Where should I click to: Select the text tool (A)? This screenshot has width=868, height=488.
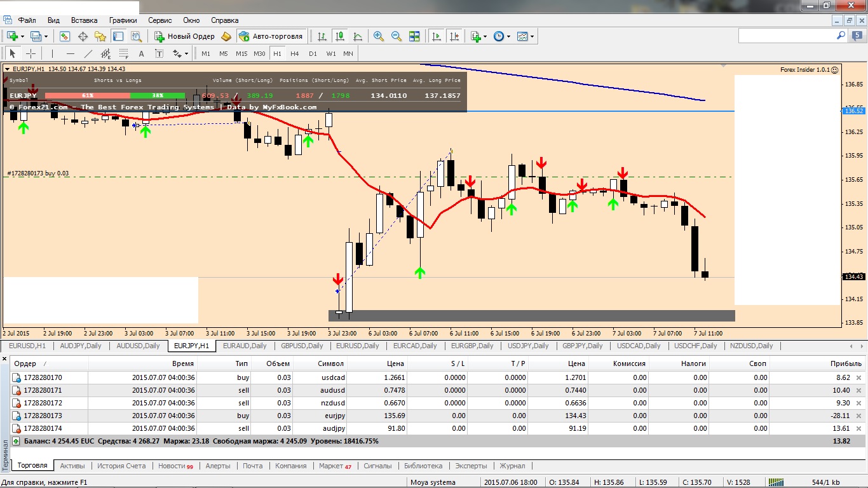[x=141, y=53]
